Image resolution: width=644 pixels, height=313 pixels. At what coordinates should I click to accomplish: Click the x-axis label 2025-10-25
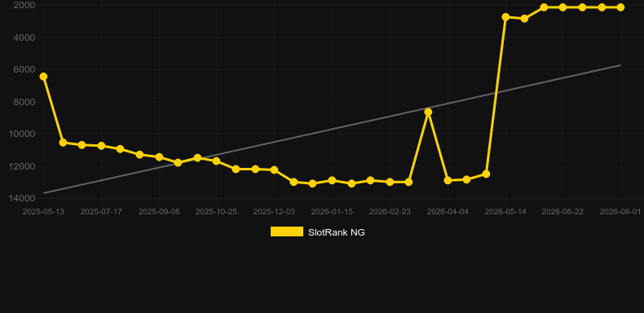click(x=217, y=212)
